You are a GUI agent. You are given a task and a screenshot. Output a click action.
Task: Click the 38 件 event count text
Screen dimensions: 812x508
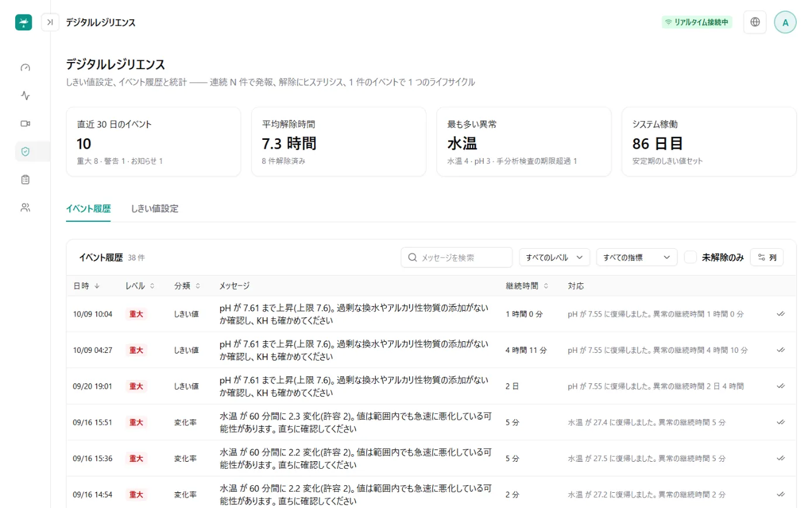[x=136, y=258]
